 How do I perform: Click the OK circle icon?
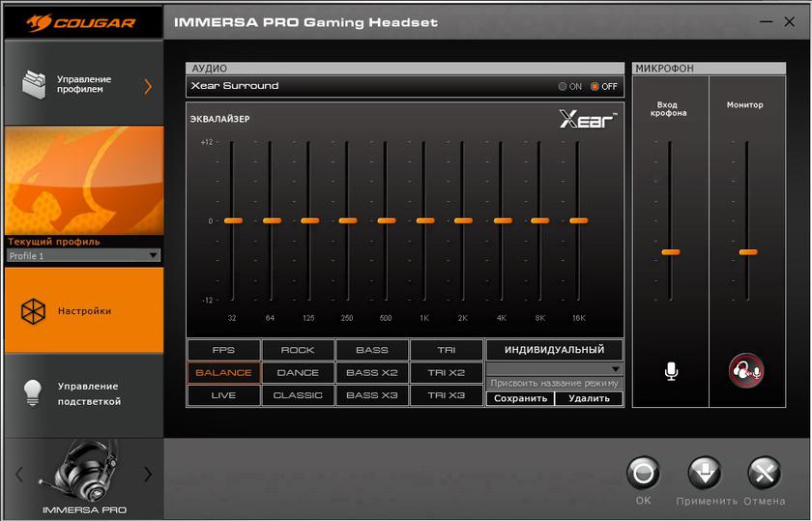pos(643,474)
